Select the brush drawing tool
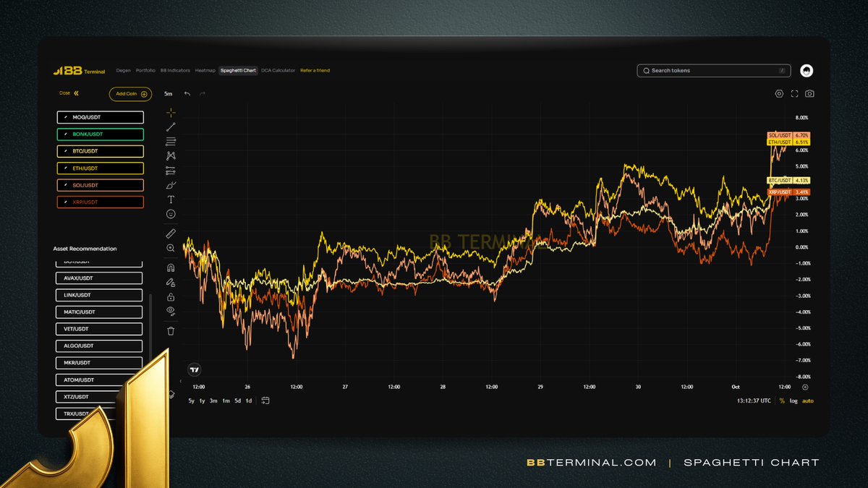This screenshot has width=868, height=488. 171,185
